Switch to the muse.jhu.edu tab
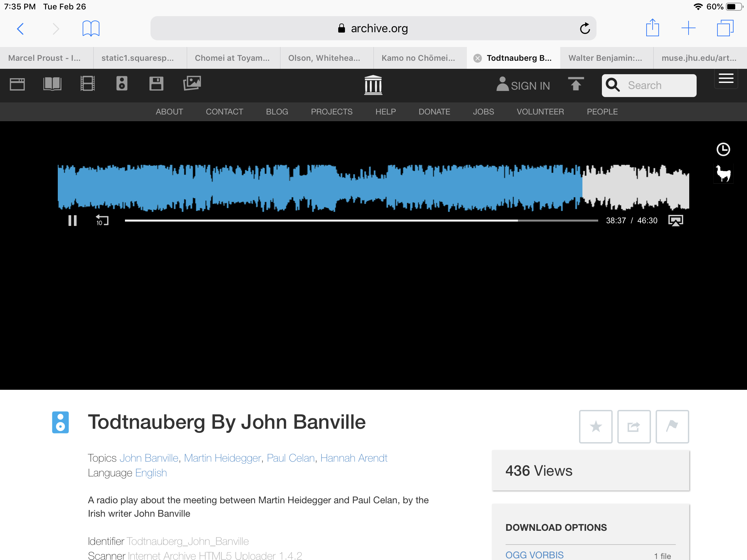Image resolution: width=747 pixels, height=560 pixels. coord(700,58)
